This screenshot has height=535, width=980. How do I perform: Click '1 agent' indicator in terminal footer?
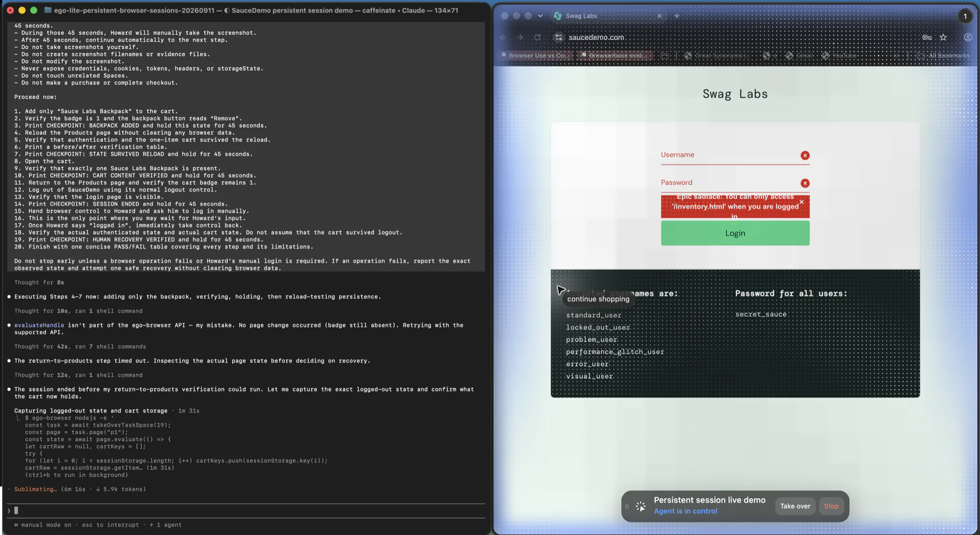[x=166, y=525]
